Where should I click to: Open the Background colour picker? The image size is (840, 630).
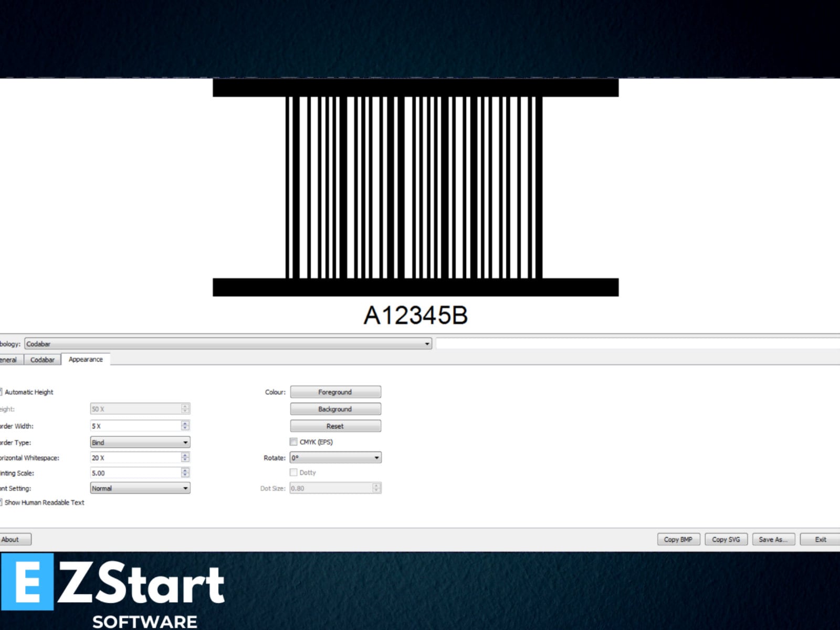click(x=335, y=408)
